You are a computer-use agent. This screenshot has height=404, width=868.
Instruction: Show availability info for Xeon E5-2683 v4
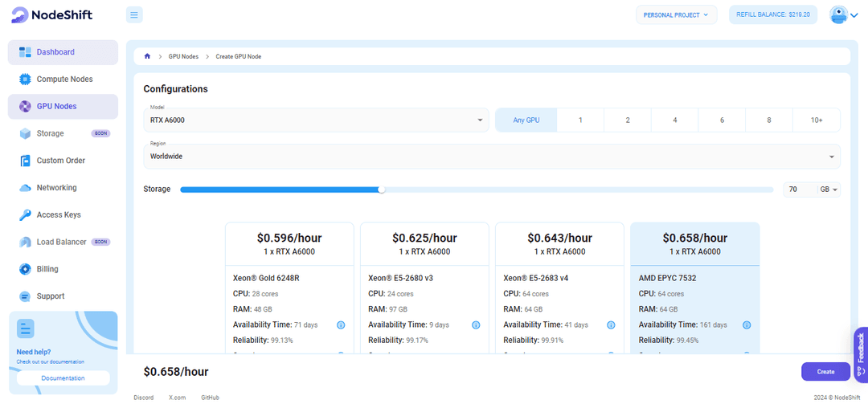pyautogui.click(x=611, y=324)
